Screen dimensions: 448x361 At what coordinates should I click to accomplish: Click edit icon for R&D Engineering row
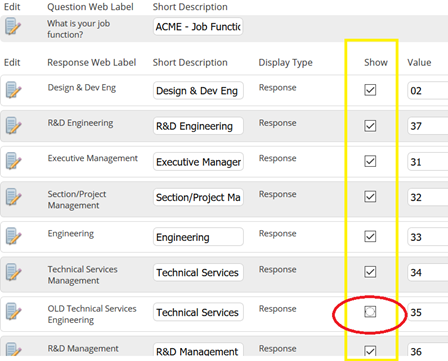point(13,125)
